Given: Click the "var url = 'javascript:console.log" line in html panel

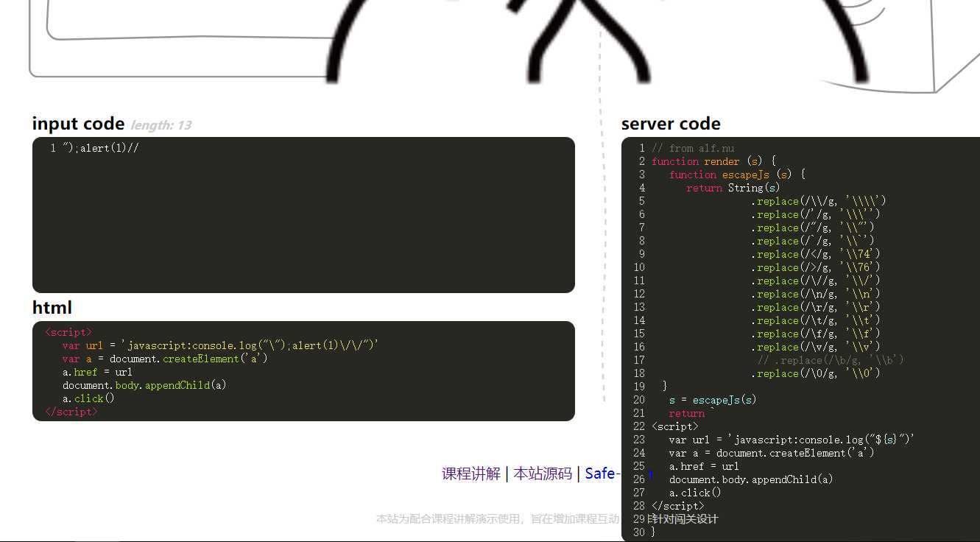Looking at the screenshot, I should [221, 345].
